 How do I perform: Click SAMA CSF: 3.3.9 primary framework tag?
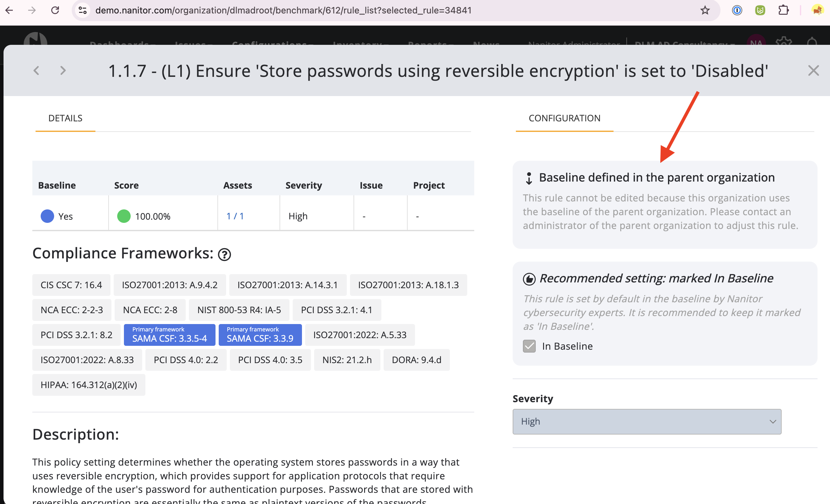tap(260, 335)
